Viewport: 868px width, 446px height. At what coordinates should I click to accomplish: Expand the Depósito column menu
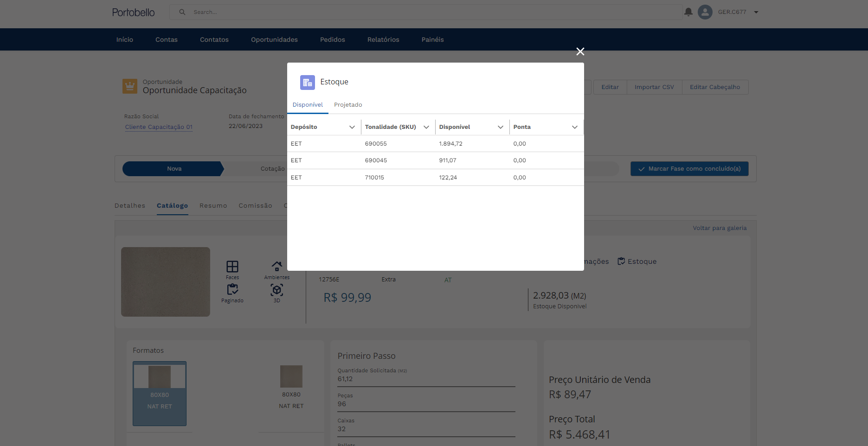[x=352, y=127]
